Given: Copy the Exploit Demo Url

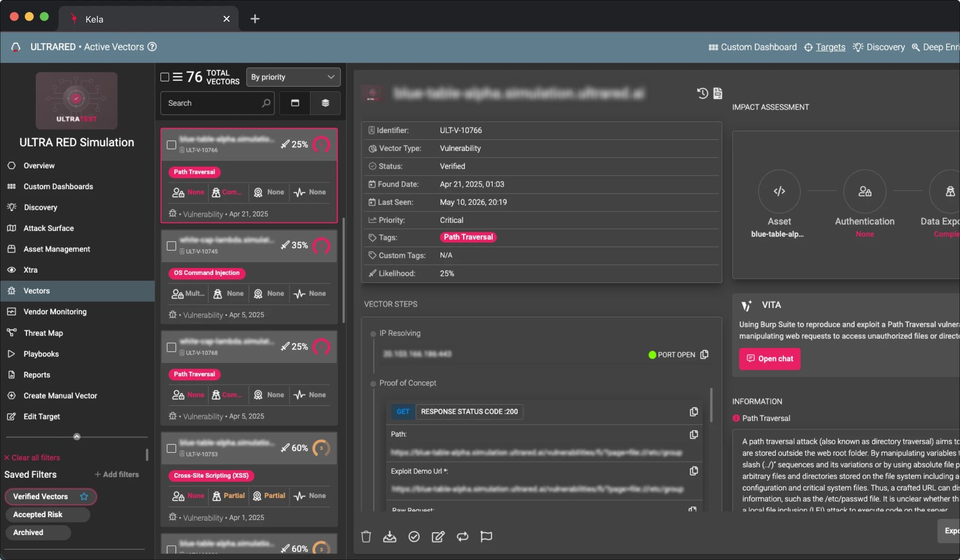Looking at the screenshot, I should pyautogui.click(x=694, y=471).
